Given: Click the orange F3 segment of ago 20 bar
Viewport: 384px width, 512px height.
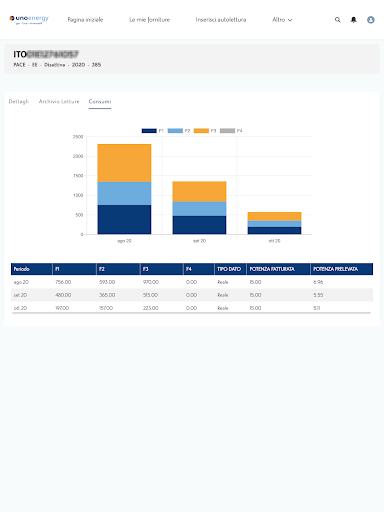Looking at the screenshot, I should coord(124,163).
